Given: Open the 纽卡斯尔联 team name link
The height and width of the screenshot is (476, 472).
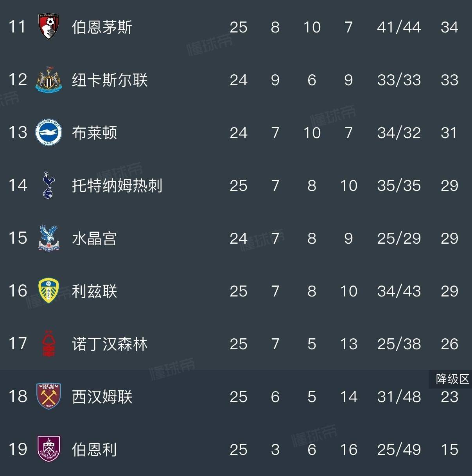Looking at the screenshot, I should (x=109, y=80).
